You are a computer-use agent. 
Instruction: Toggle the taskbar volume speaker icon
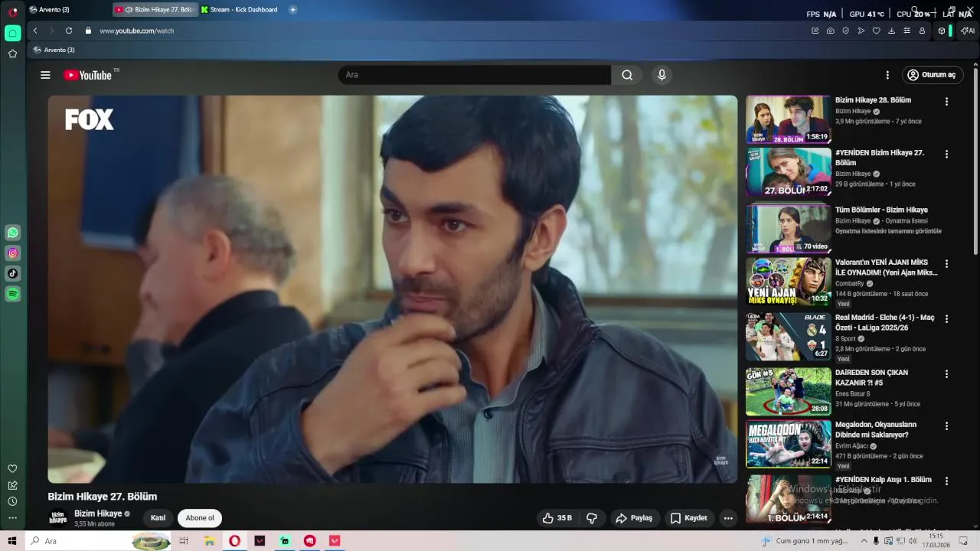pyautogui.click(x=913, y=541)
